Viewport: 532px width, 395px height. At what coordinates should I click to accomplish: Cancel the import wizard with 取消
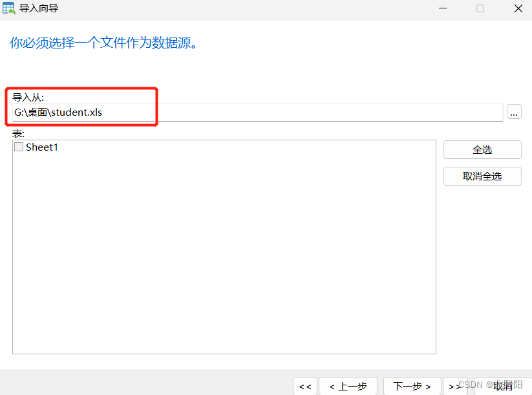click(x=502, y=386)
